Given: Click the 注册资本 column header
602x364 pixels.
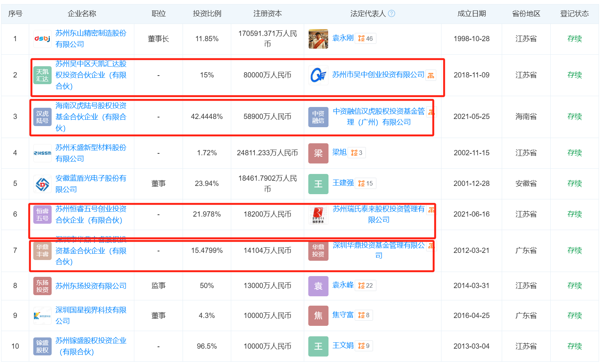Looking at the screenshot, I should (268, 14).
